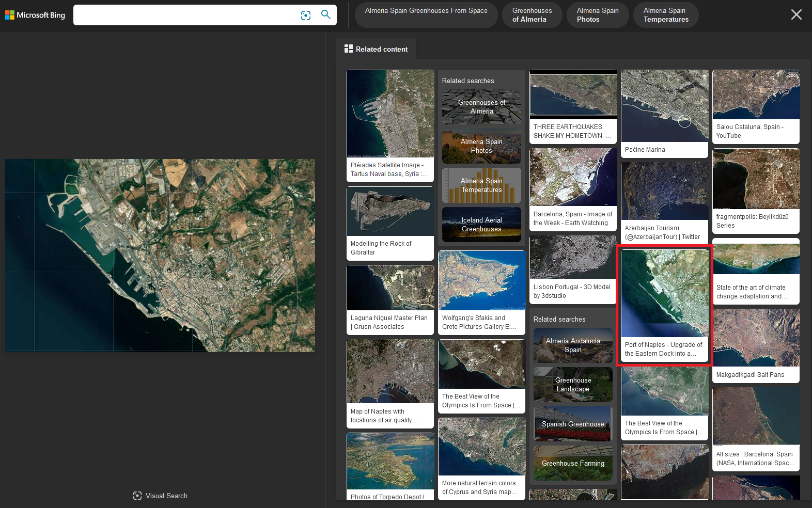Click the 'Almeria Spain Temperatures' top chip
This screenshot has height=508, width=812.
[x=665, y=15]
